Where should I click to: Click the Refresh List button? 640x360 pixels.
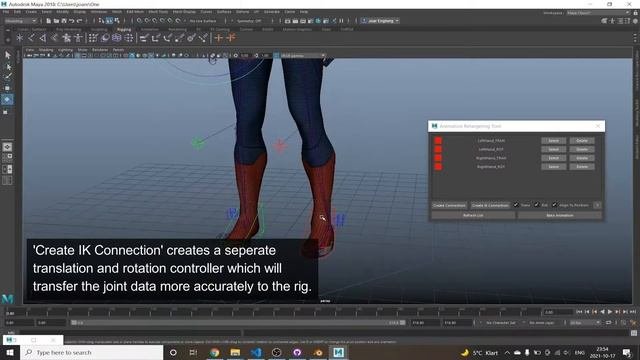point(473,215)
